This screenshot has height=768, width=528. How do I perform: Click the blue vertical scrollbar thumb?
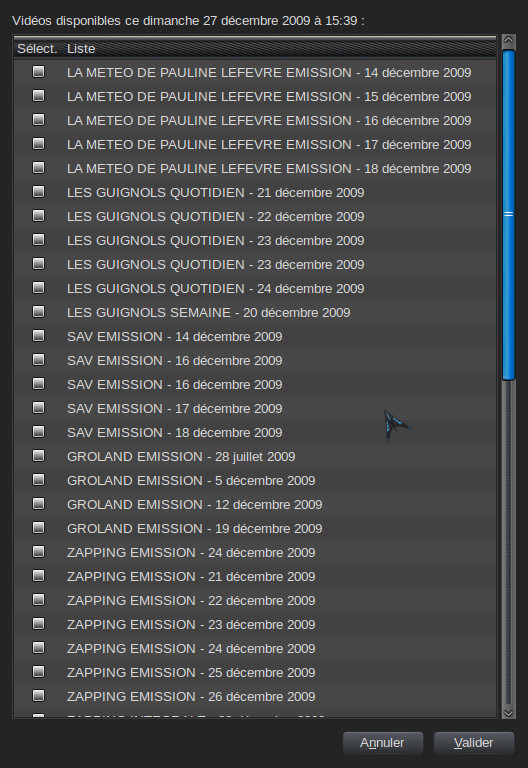(508, 214)
